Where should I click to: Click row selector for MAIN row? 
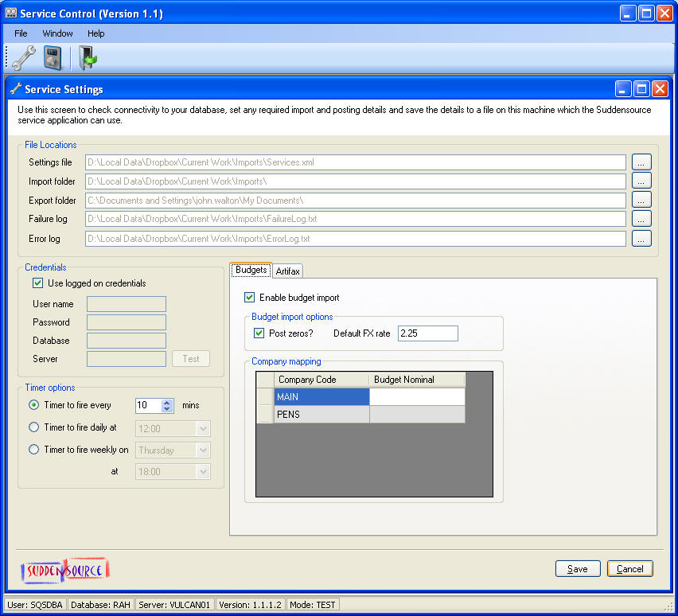click(265, 396)
